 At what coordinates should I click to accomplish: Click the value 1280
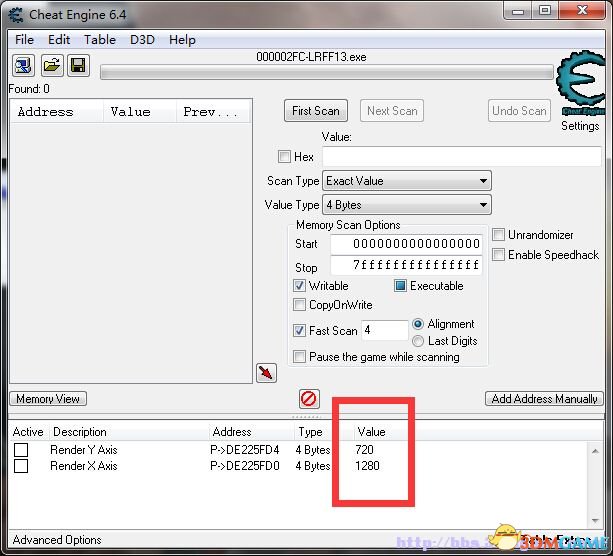pyautogui.click(x=367, y=466)
